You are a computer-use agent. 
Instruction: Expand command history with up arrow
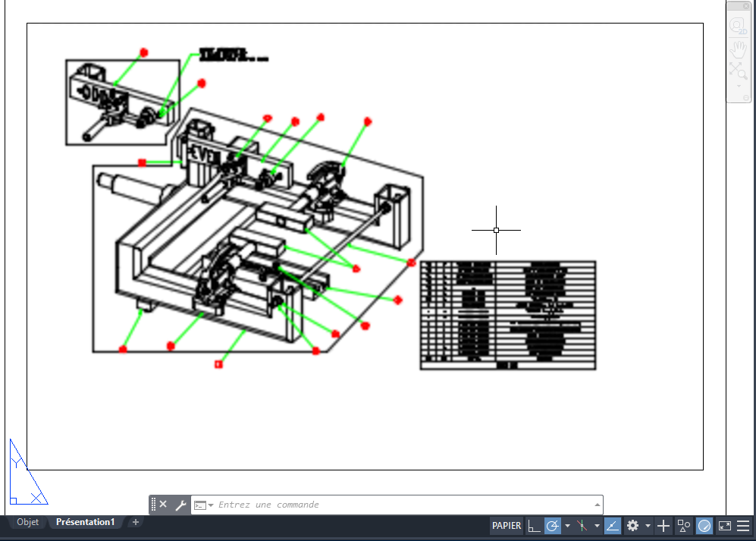[x=598, y=505]
